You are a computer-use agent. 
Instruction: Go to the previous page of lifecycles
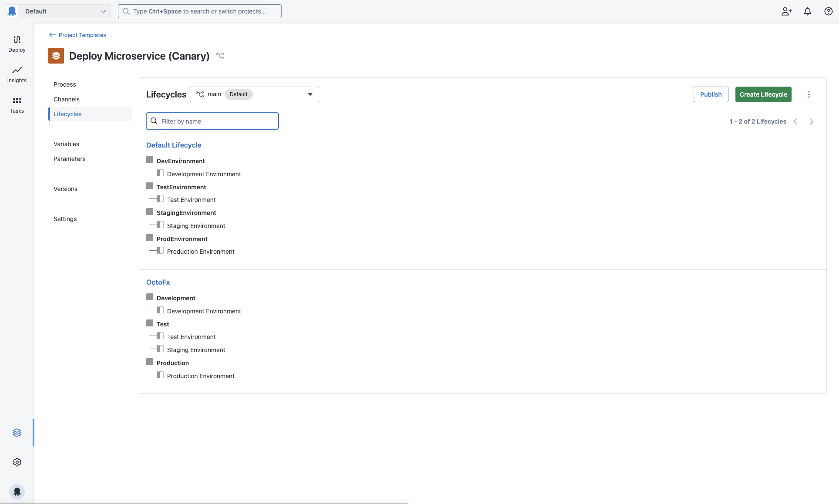pos(795,121)
